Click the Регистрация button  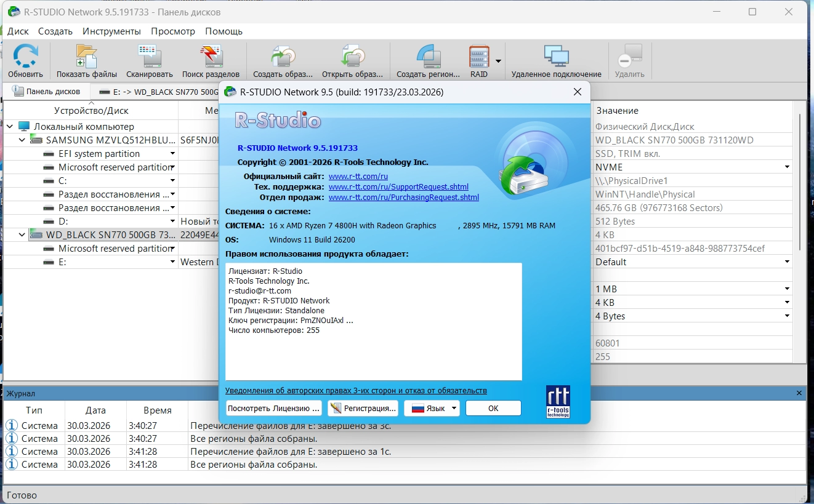coord(363,408)
